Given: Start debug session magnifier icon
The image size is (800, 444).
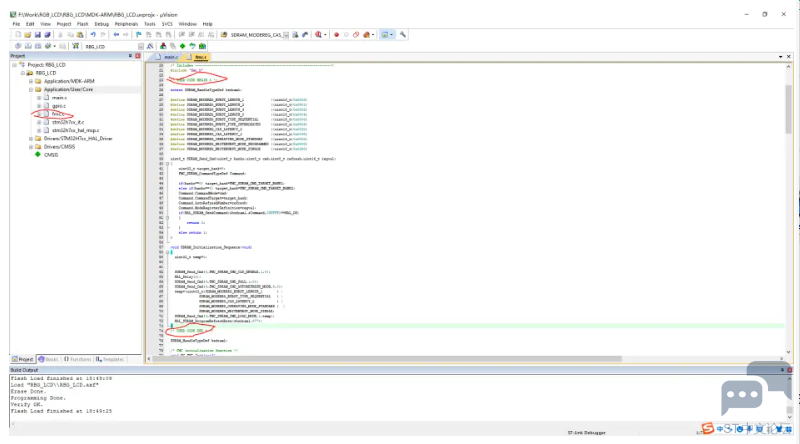Looking at the screenshot, I should coord(318,35).
